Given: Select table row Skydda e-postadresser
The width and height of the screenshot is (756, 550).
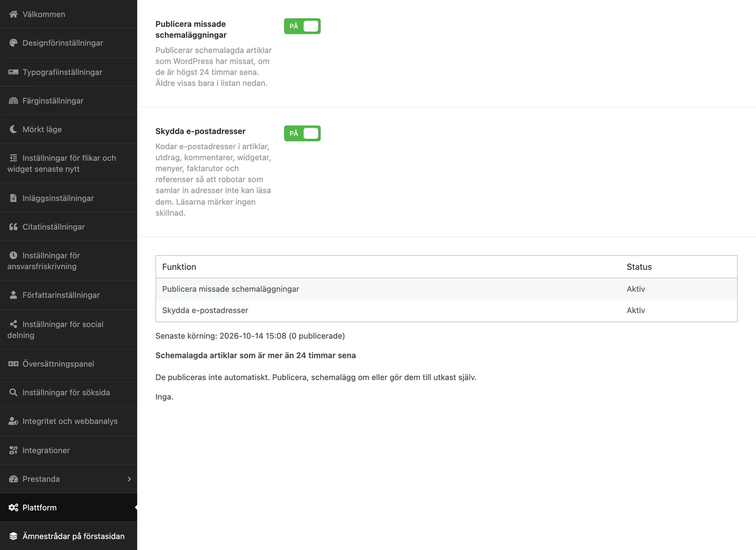Looking at the screenshot, I should (447, 311).
